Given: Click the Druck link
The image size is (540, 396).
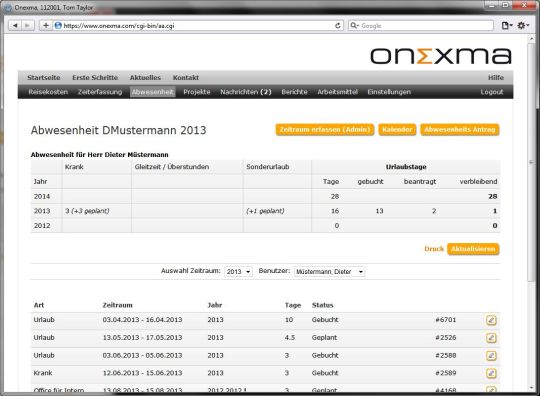Looking at the screenshot, I should click(x=434, y=249).
